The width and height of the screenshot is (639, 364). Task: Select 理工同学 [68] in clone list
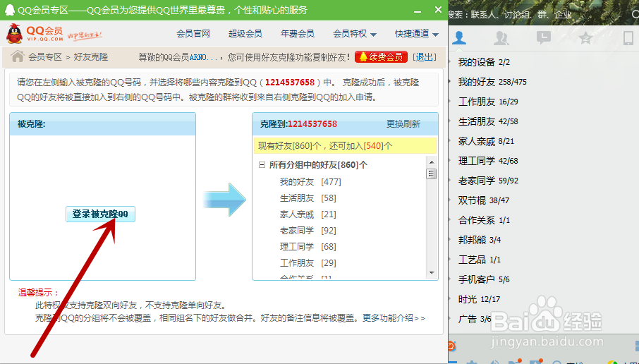pyautogui.click(x=308, y=247)
